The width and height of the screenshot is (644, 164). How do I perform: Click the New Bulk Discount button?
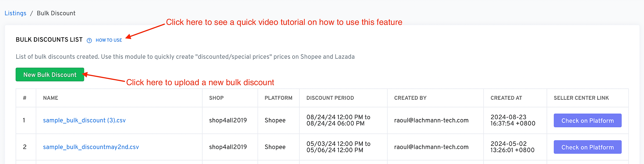tap(50, 75)
